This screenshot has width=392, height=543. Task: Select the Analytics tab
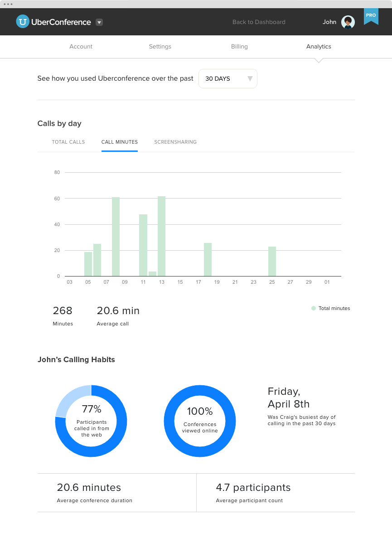point(319,46)
